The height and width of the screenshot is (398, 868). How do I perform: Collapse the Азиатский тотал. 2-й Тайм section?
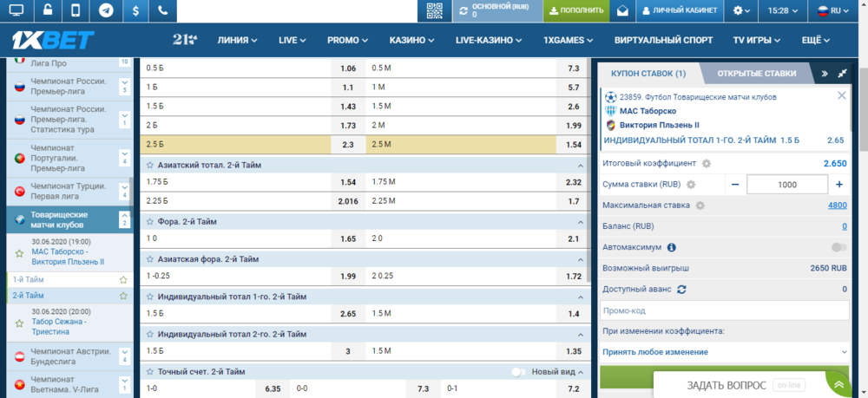[x=580, y=166]
